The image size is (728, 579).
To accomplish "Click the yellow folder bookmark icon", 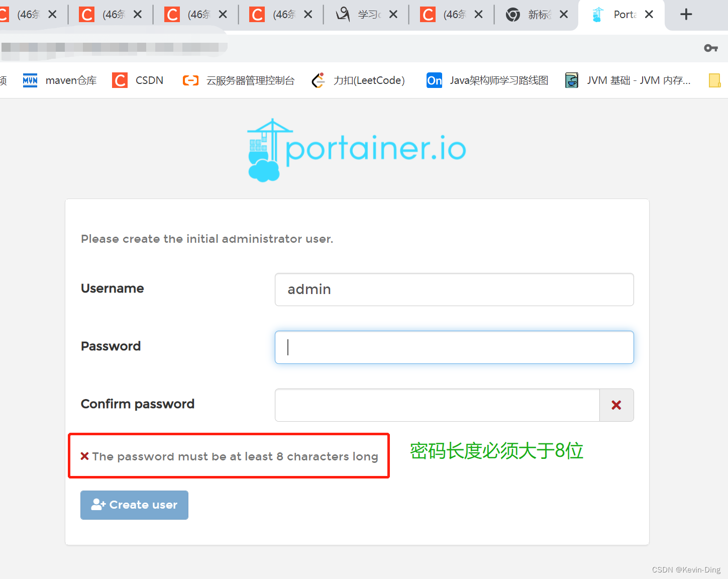I will [714, 80].
